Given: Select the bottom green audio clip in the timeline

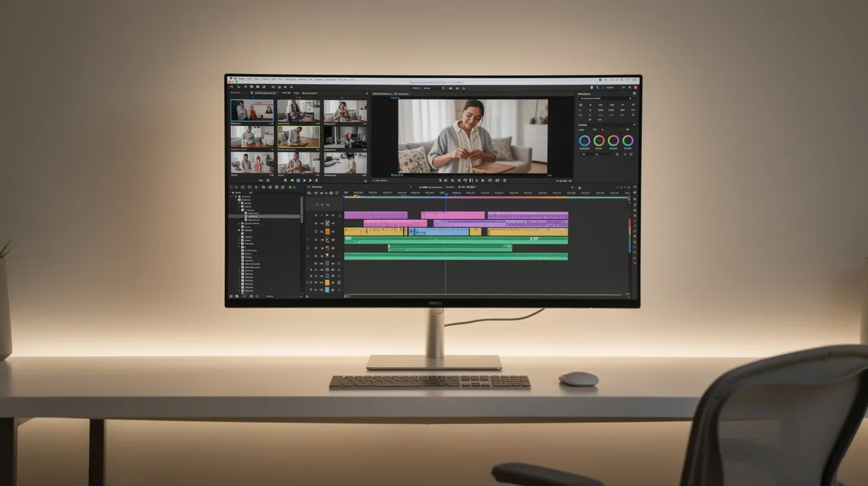Looking at the screenshot, I should point(456,257).
